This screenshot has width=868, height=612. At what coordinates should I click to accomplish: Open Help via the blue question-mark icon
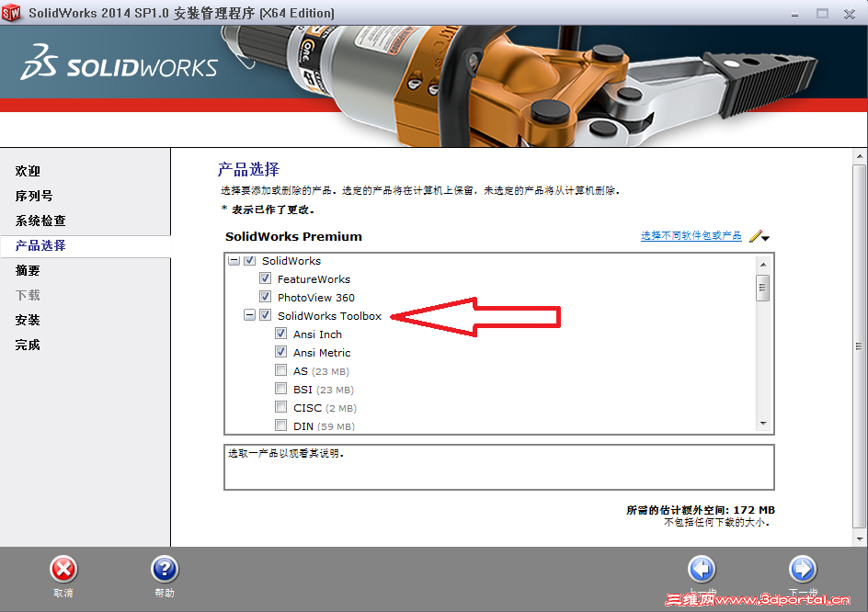165,569
